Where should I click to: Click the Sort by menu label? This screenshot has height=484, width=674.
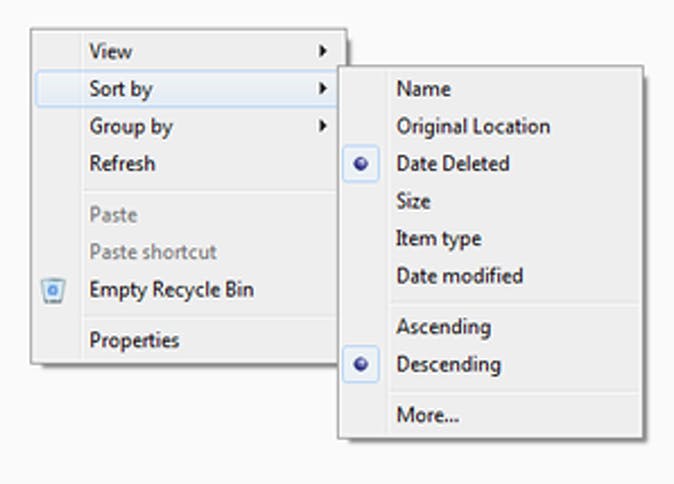click(x=121, y=89)
